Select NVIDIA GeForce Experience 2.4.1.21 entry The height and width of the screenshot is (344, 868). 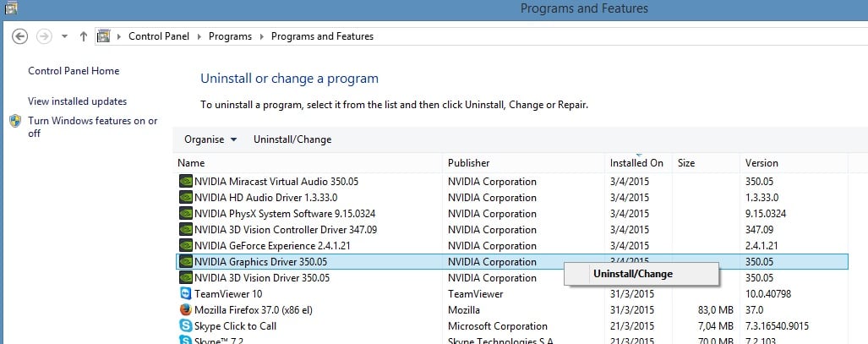272,246
